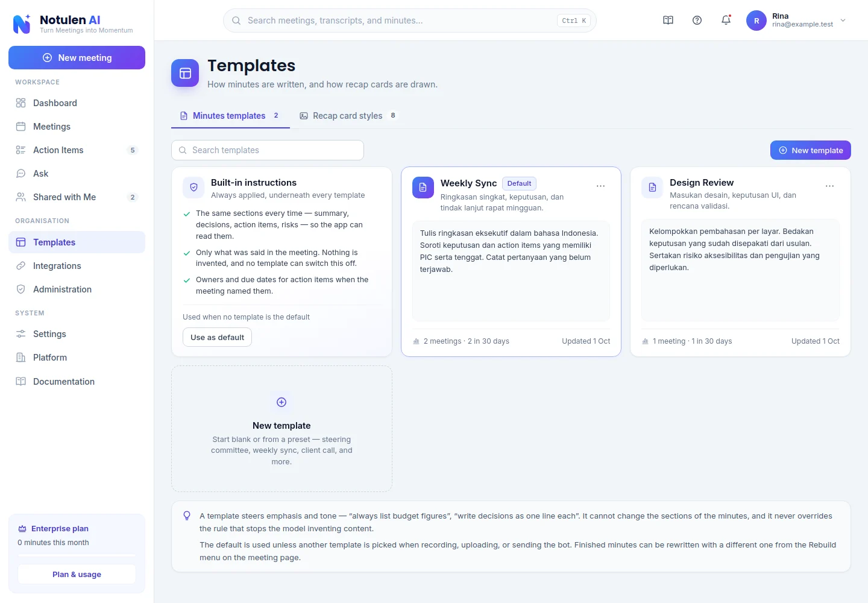Screen dimensions: 868x603
Task: Click the Default badge on Weekly Sync
Action: pos(519,183)
